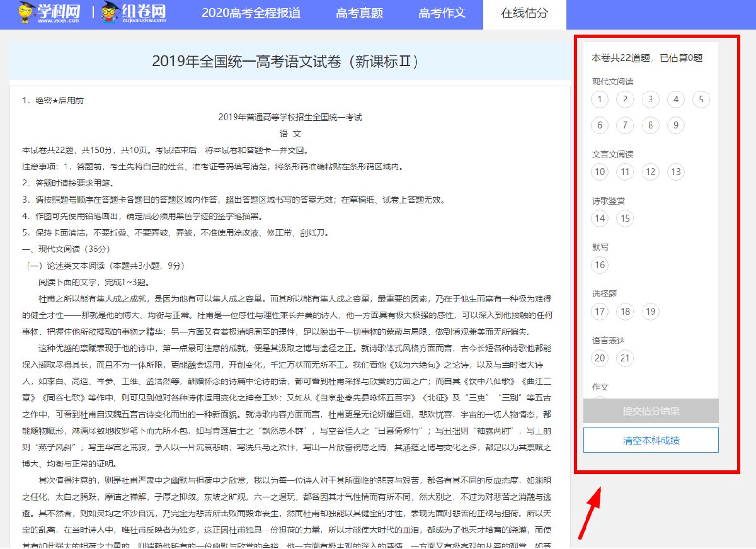Select question 18 circle
Viewport: 756px width, 549px height.
coord(625,312)
